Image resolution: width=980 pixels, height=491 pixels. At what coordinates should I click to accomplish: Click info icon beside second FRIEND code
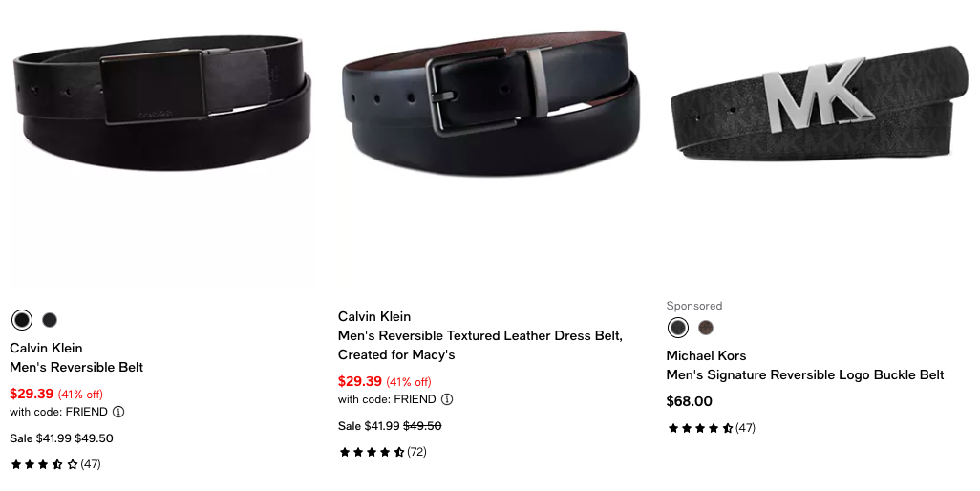(447, 399)
